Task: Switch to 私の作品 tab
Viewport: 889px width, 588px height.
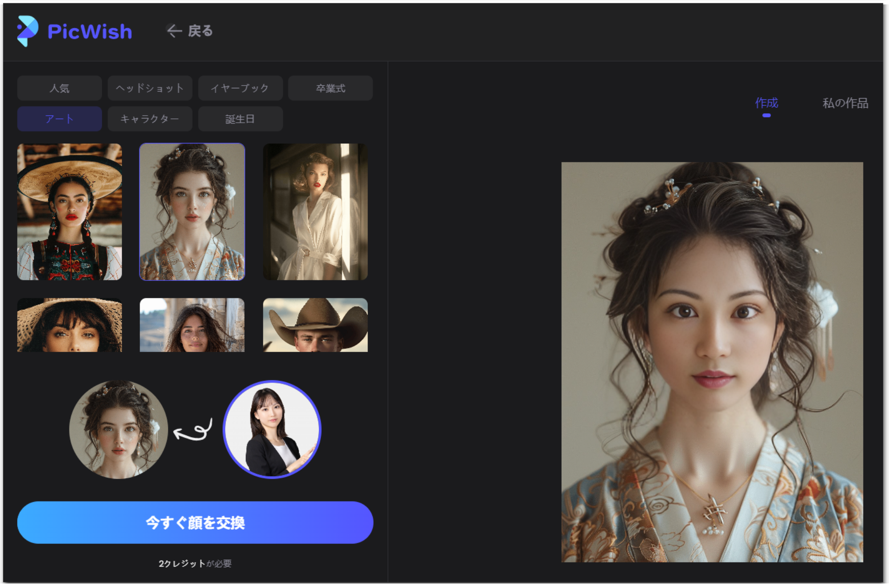Action: pyautogui.click(x=845, y=103)
